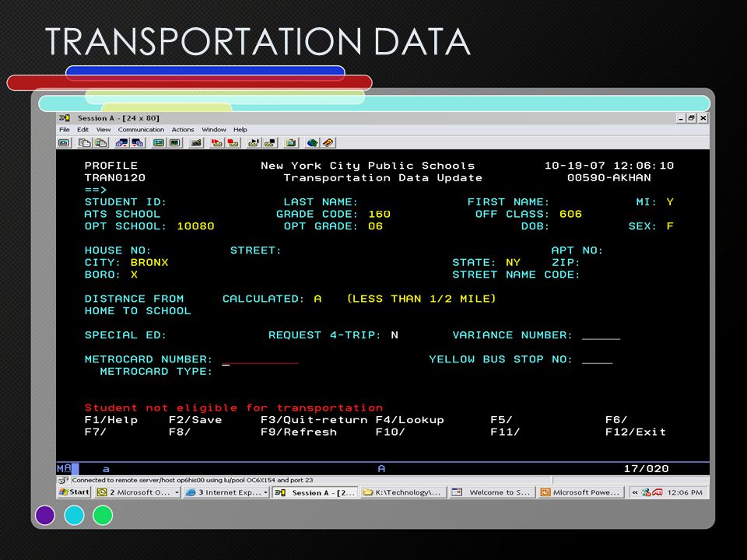This screenshot has width=747, height=560.
Task: Click the Send File to Host icon
Action: (121, 142)
